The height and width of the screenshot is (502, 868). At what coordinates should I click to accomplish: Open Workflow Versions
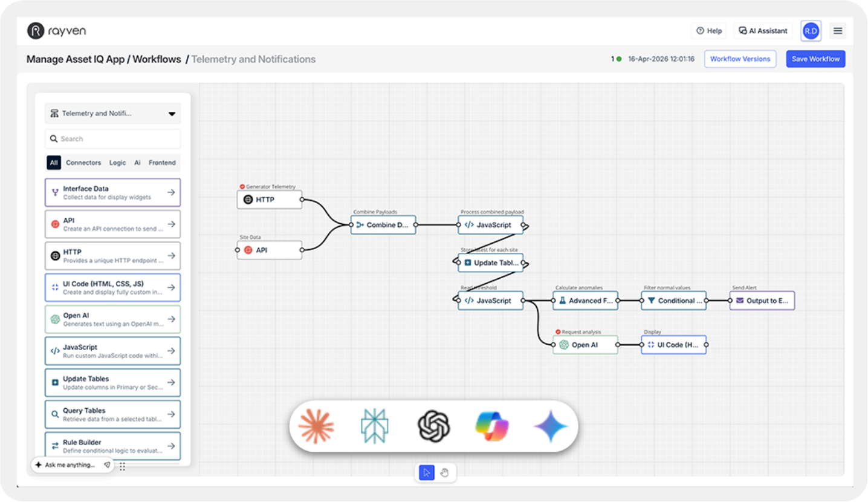pos(740,59)
